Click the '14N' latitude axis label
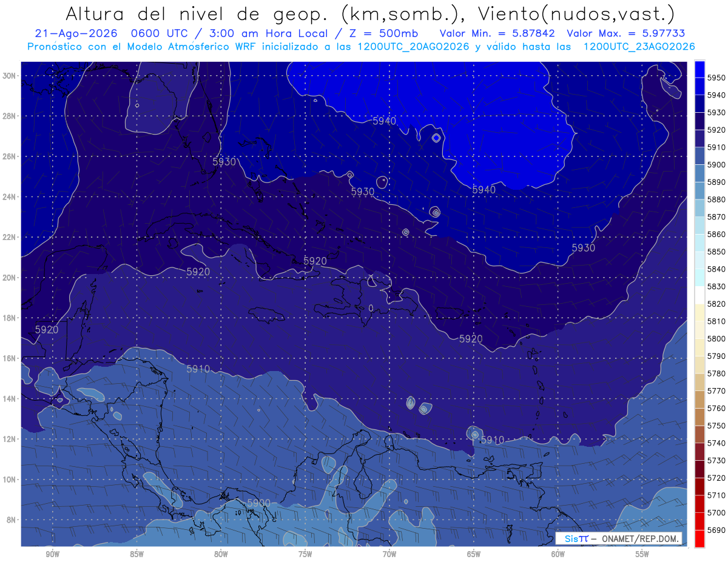728x562 pixels. point(9,398)
